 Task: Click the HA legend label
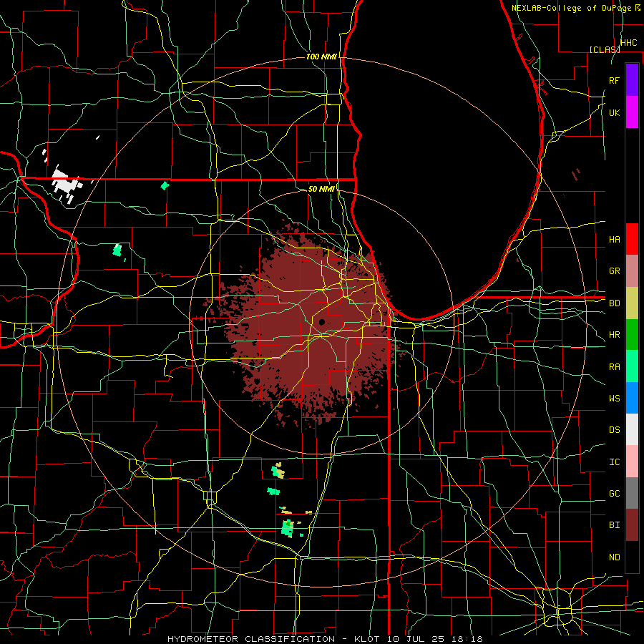tap(614, 239)
